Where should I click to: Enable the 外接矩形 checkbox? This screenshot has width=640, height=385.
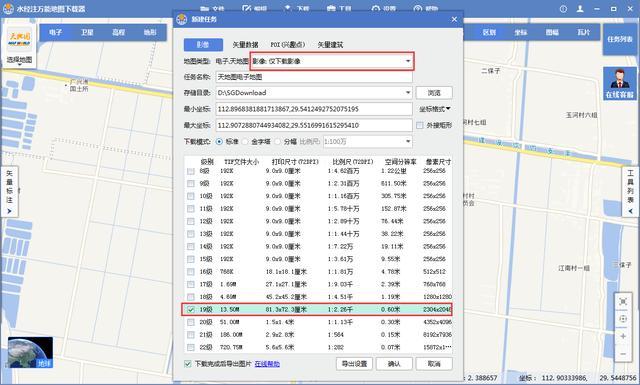point(420,125)
